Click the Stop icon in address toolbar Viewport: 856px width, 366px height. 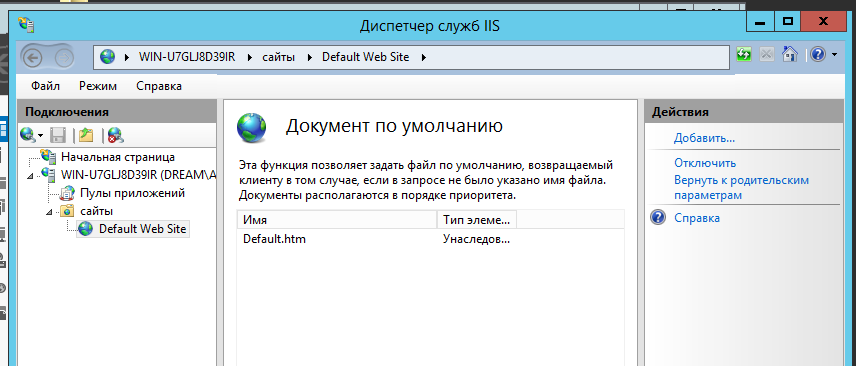pos(767,54)
